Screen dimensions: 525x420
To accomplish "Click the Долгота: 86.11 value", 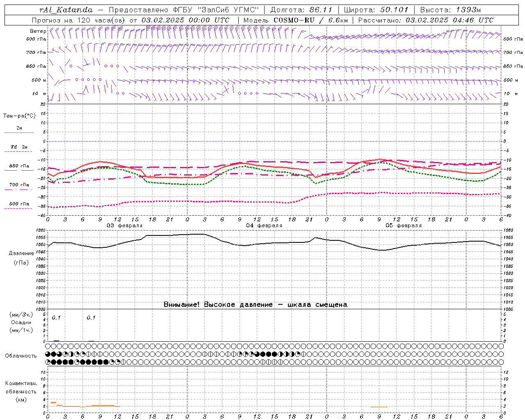I will (301, 10).
